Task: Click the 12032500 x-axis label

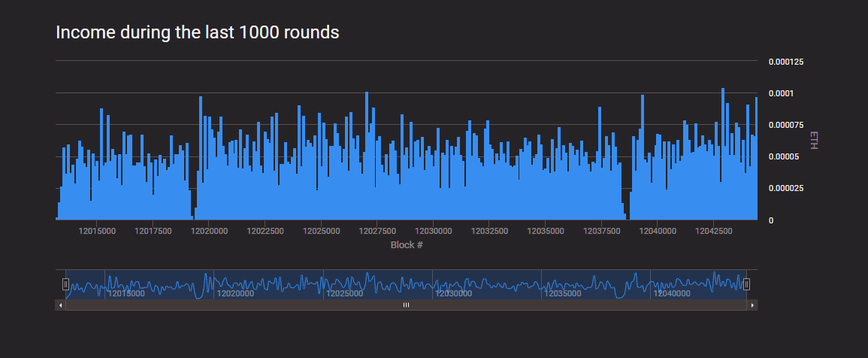Action: tap(490, 229)
